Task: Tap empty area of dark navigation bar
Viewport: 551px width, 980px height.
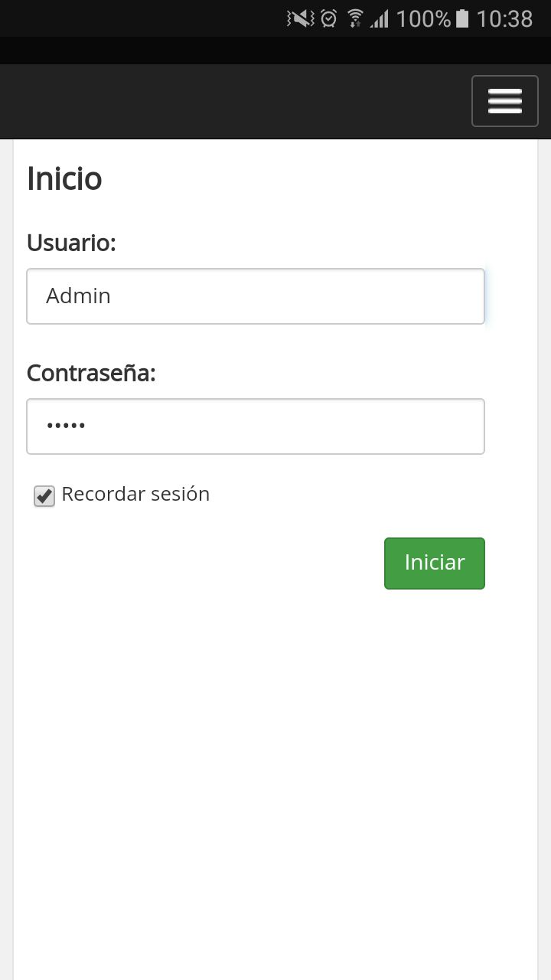Action: tap(230, 101)
